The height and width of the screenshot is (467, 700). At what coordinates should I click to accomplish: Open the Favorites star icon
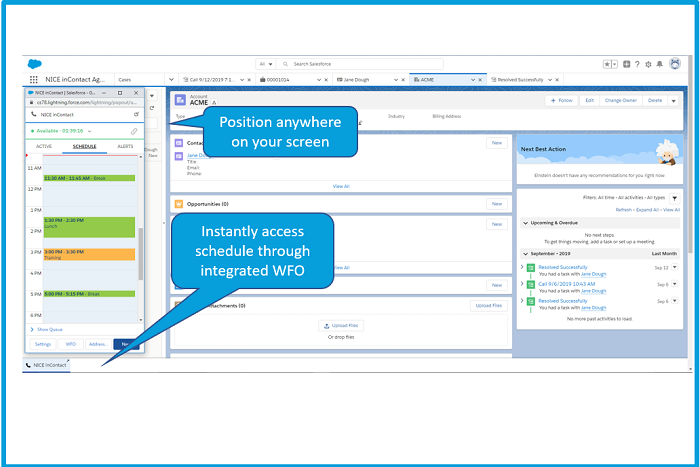(608, 64)
